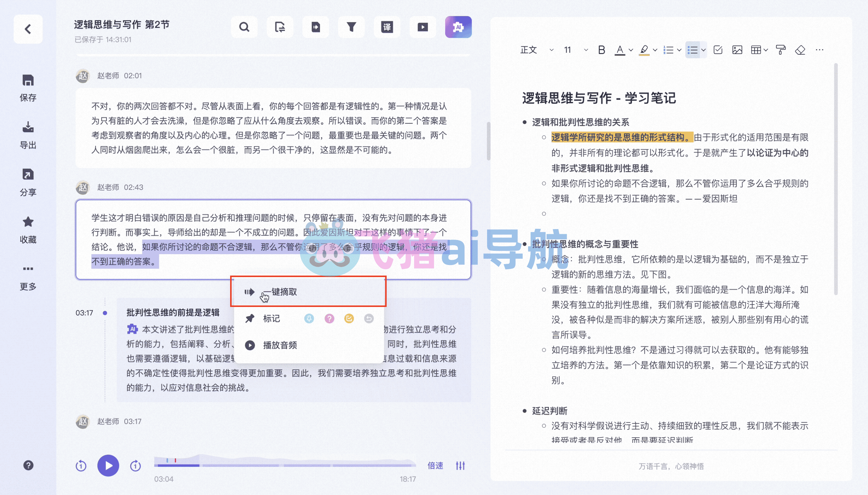Click the red marker on the audio progress bar
The image size is (868, 495).
(x=175, y=460)
